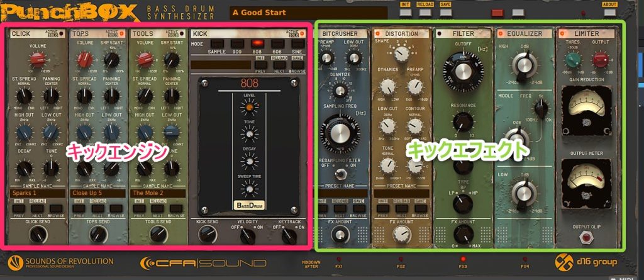The image size is (644, 280).
Task: Open the 'Sparks 1' sample name field
Action: coord(37,193)
